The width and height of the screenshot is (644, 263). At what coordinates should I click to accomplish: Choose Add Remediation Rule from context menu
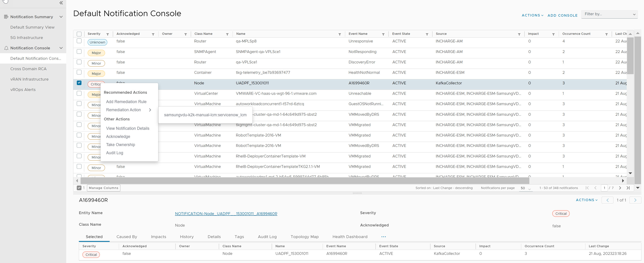pyautogui.click(x=126, y=102)
